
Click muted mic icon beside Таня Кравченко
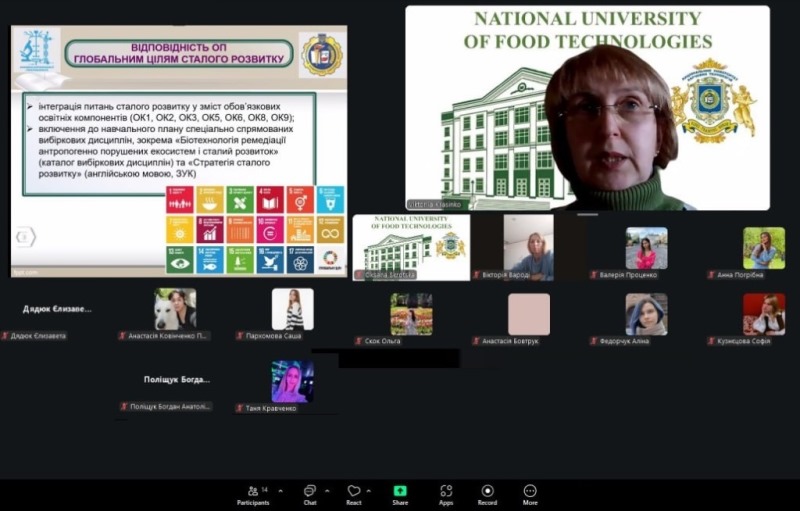240,408
